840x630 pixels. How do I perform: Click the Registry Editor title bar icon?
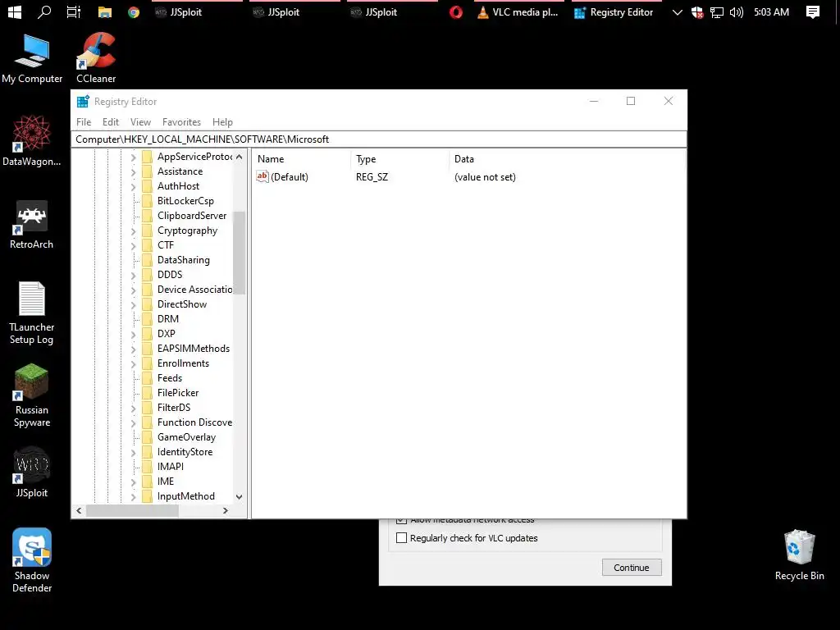(83, 101)
